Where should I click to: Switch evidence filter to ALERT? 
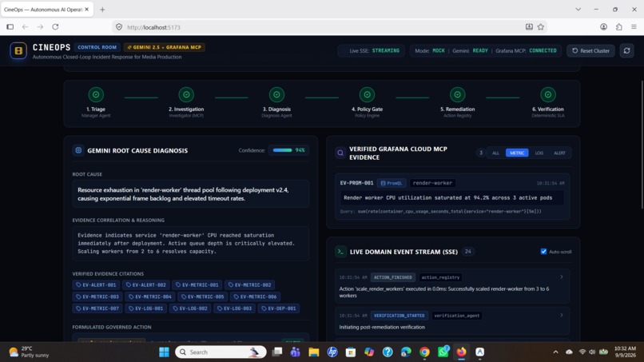(x=559, y=153)
